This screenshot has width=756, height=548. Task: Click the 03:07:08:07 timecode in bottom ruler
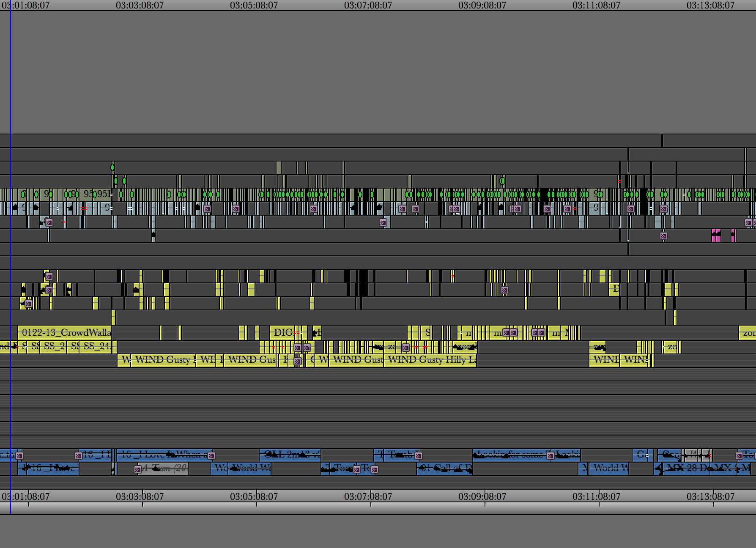point(368,496)
